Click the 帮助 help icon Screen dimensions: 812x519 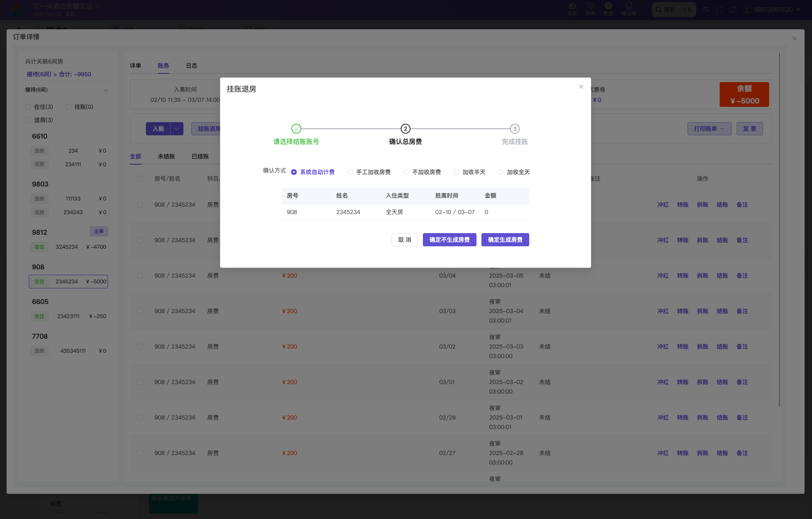tap(608, 7)
